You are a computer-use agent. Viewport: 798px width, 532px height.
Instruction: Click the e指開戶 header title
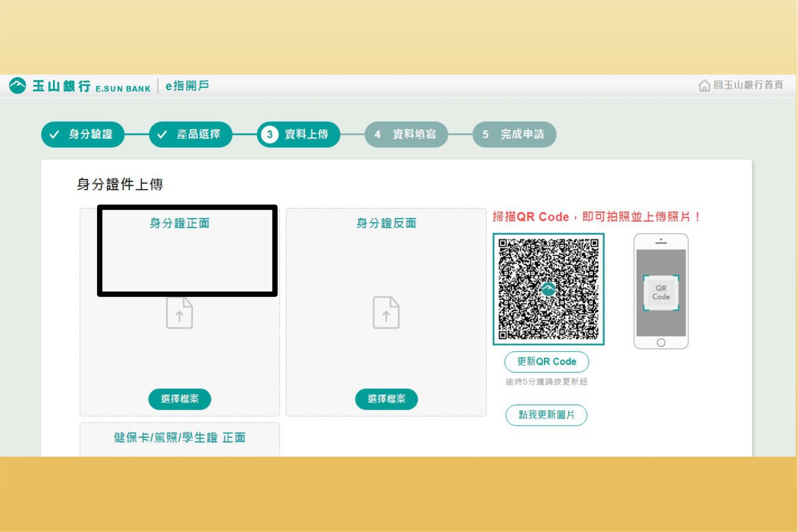(x=187, y=86)
